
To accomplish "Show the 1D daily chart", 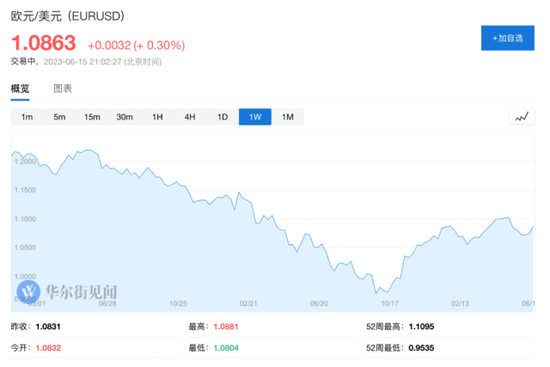I will (222, 117).
